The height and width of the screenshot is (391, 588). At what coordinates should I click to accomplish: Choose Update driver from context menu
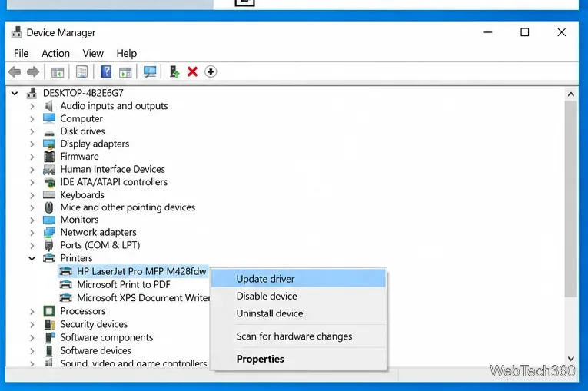click(298, 279)
